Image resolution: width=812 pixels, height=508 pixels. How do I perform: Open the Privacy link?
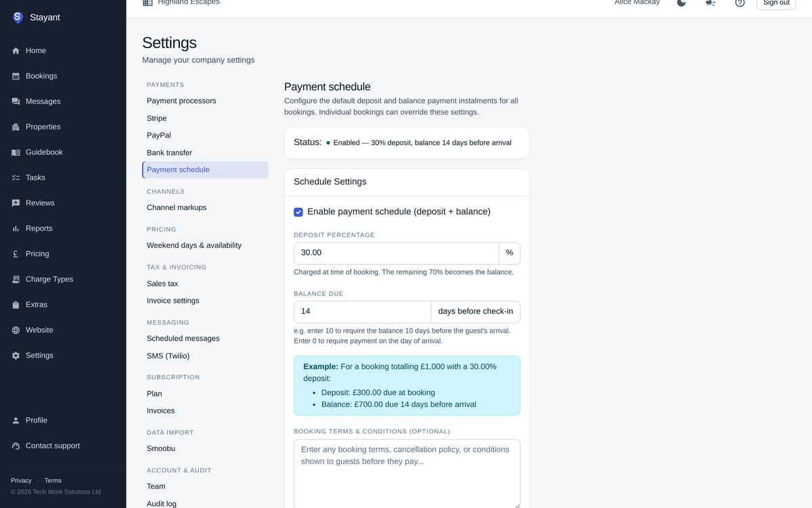[x=21, y=480]
